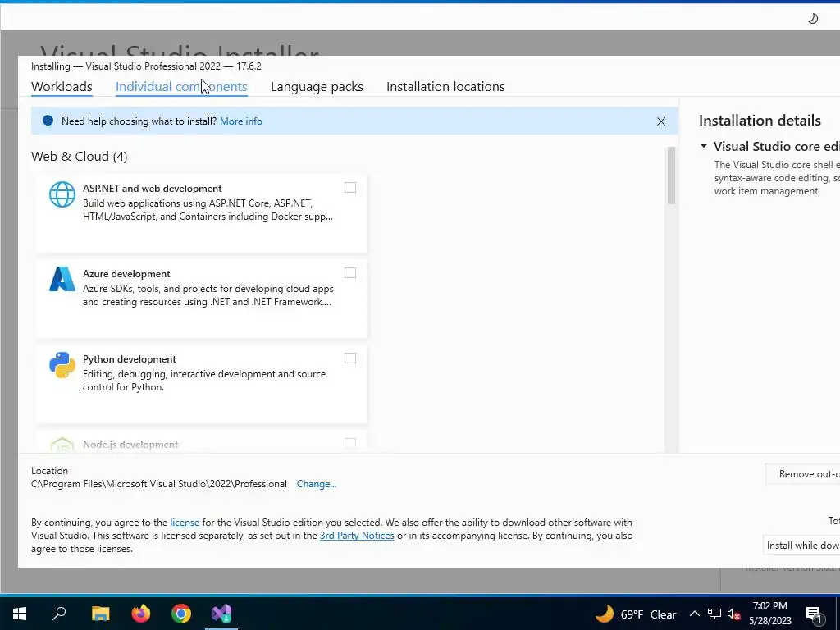Open the Install while downloading dropdown

pyautogui.click(x=801, y=545)
